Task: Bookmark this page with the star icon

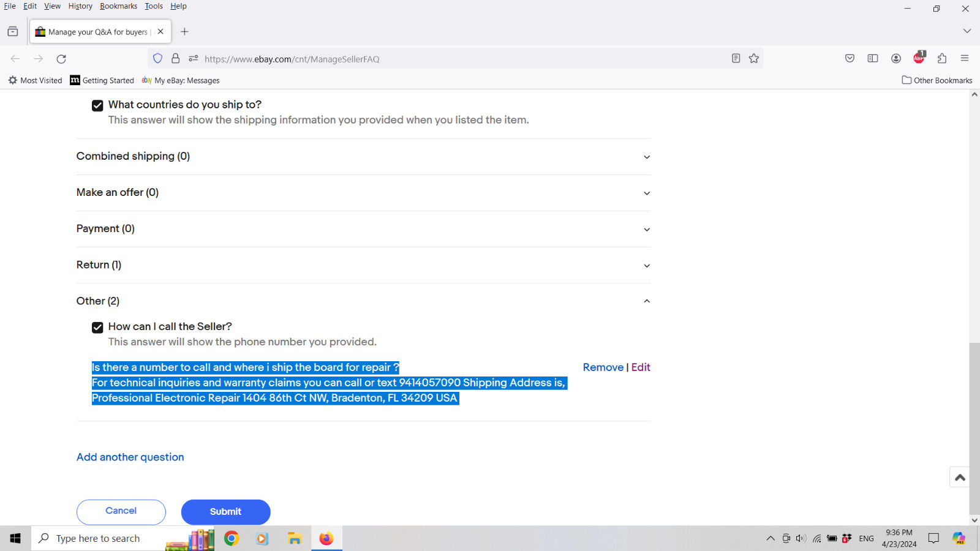Action: coord(754,58)
